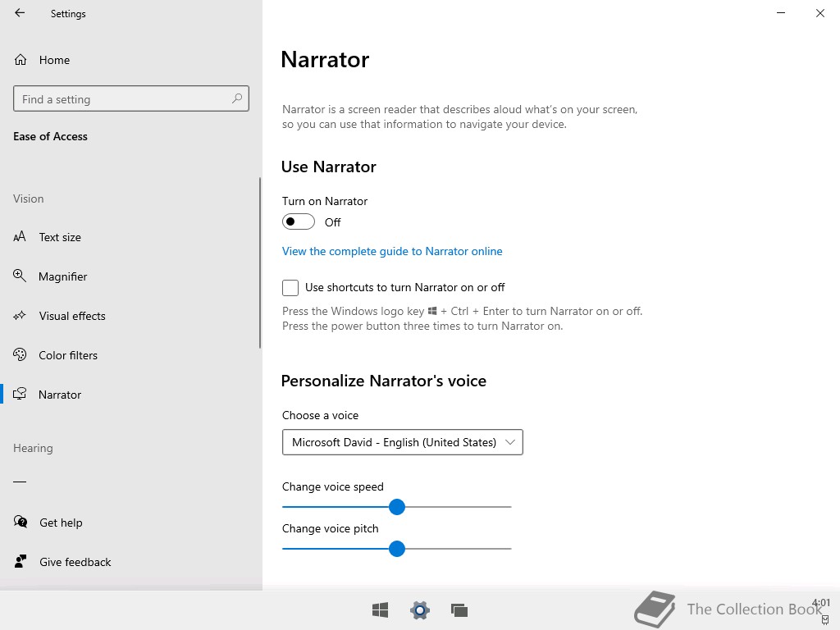Open the Get help icon
Screen dimensions: 840x630
(21, 522)
